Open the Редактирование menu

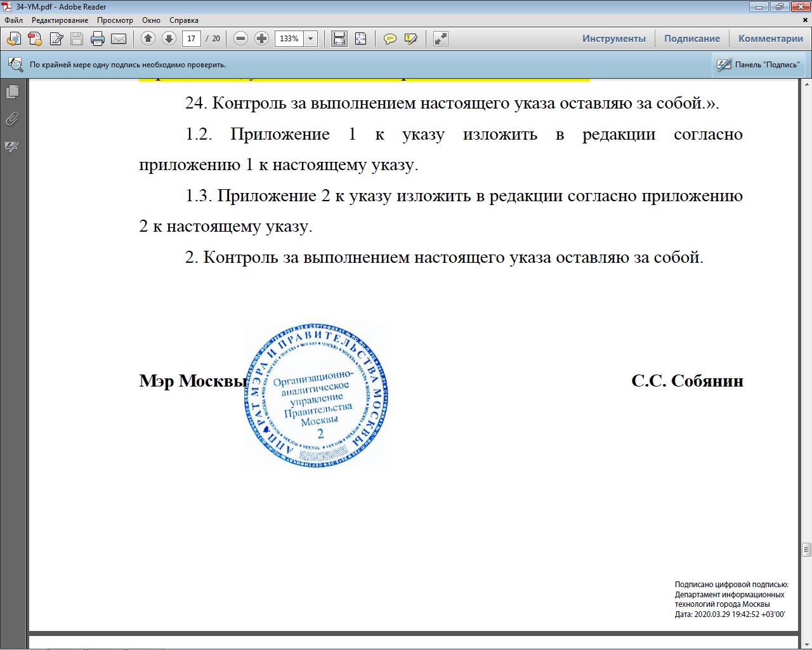tap(60, 20)
